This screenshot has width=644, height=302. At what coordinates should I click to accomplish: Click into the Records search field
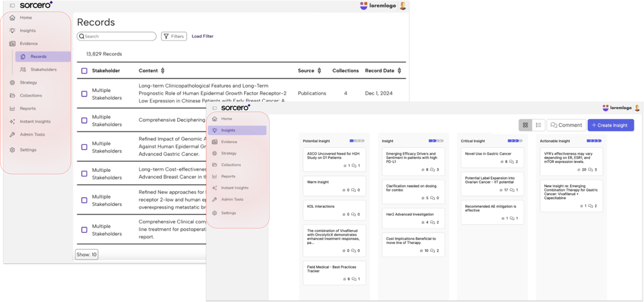pyautogui.click(x=119, y=37)
